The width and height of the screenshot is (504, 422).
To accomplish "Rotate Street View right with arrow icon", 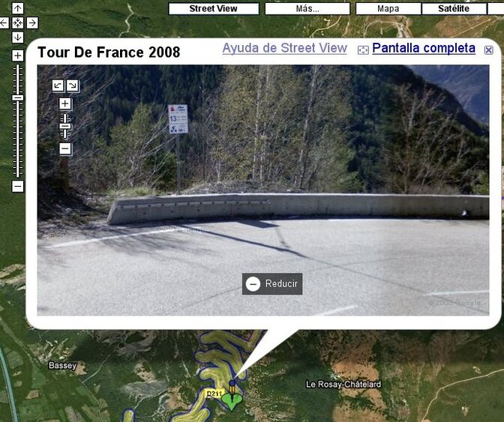I will tap(73, 85).
